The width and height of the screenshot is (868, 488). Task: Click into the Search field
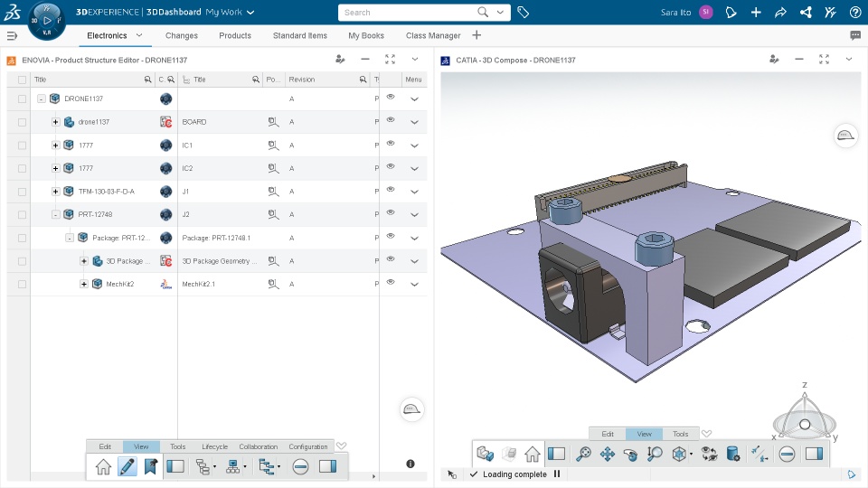tap(407, 12)
